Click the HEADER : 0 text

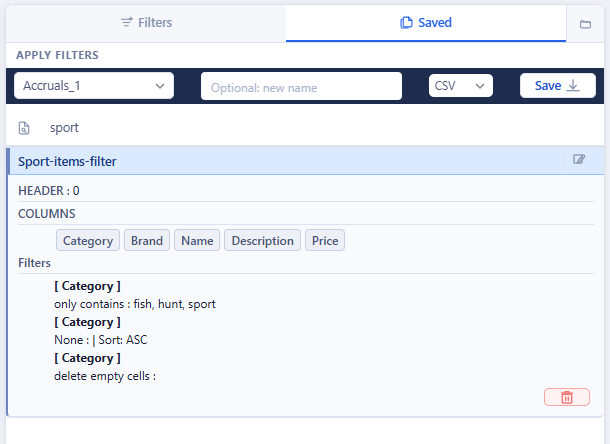[x=49, y=191]
